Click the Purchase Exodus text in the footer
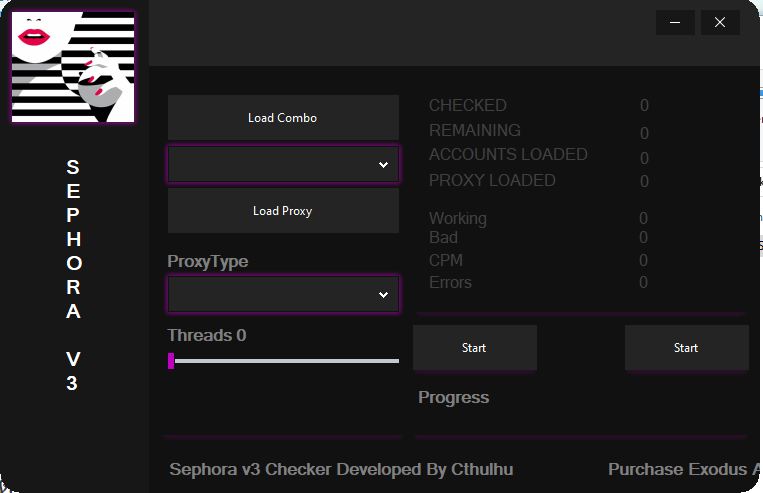Viewport: 763px width, 493px height. click(678, 469)
